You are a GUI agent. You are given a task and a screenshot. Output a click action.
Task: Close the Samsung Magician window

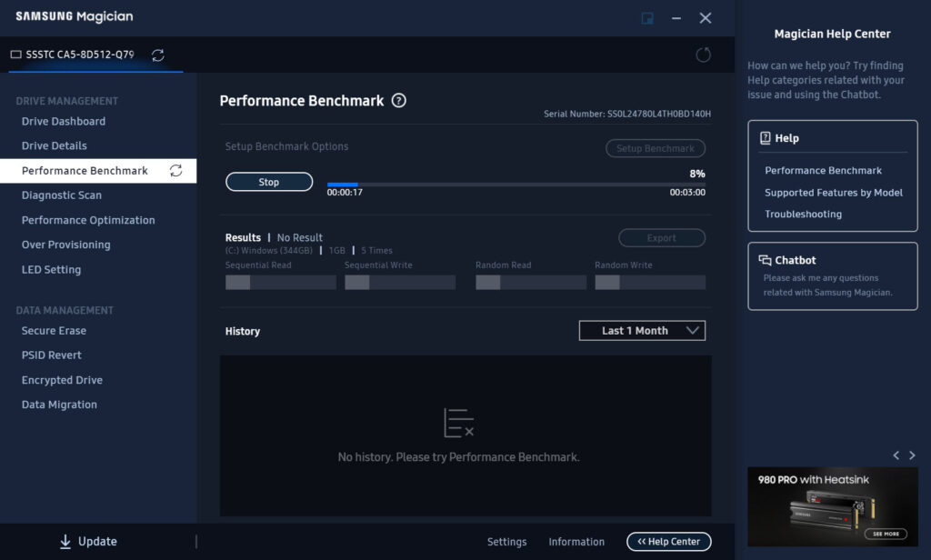[706, 18]
